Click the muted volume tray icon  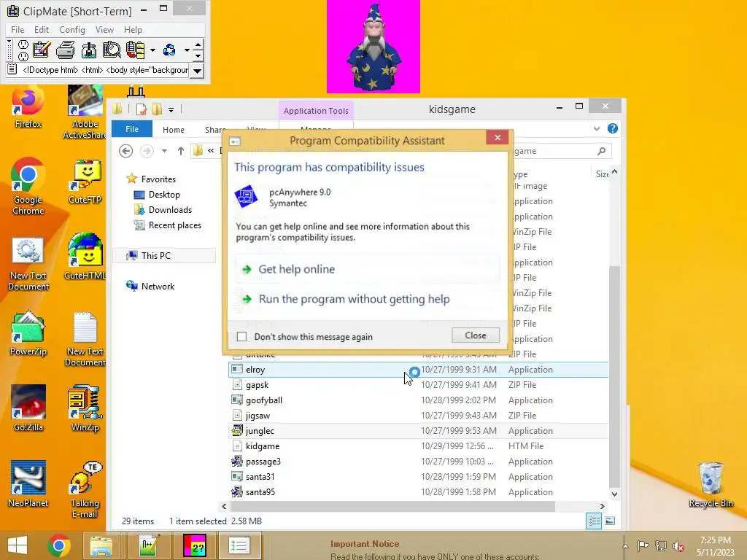coord(678,545)
